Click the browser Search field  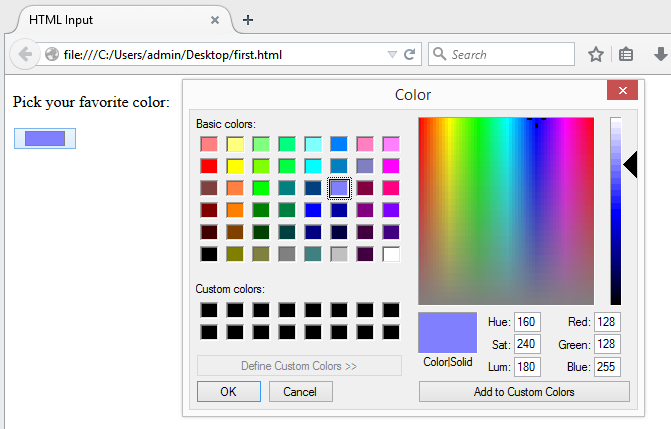tap(501, 54)
